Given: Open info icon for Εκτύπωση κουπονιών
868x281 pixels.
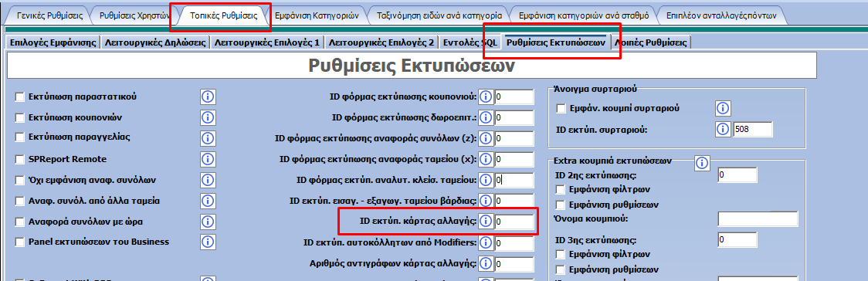Looking at the screenshot, I should [208, 118].
